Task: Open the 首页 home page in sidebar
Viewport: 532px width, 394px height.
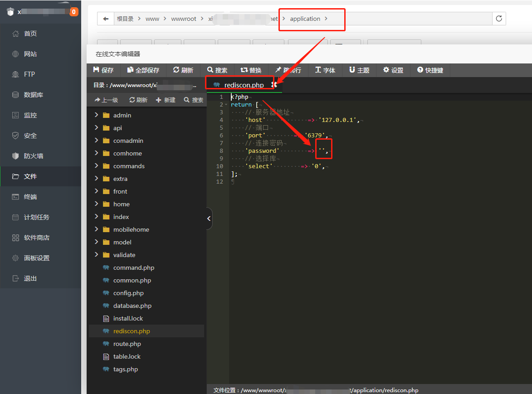Action: tap(30, 34)
